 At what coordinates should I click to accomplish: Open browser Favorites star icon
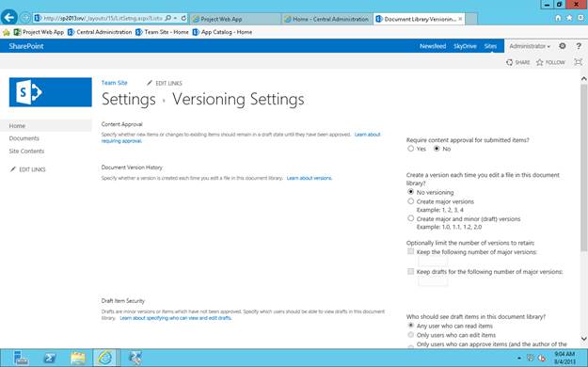coord(569,18)
